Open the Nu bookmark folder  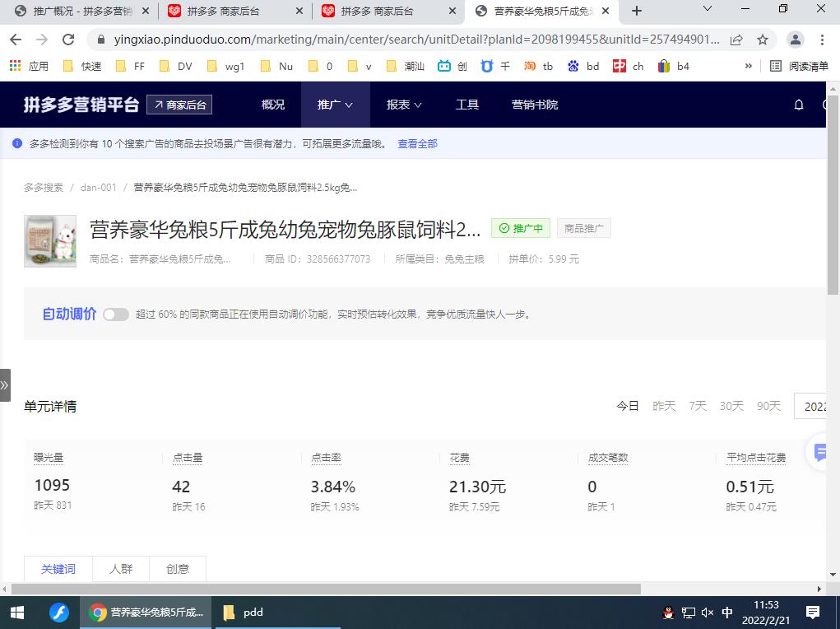pos(276,66)
